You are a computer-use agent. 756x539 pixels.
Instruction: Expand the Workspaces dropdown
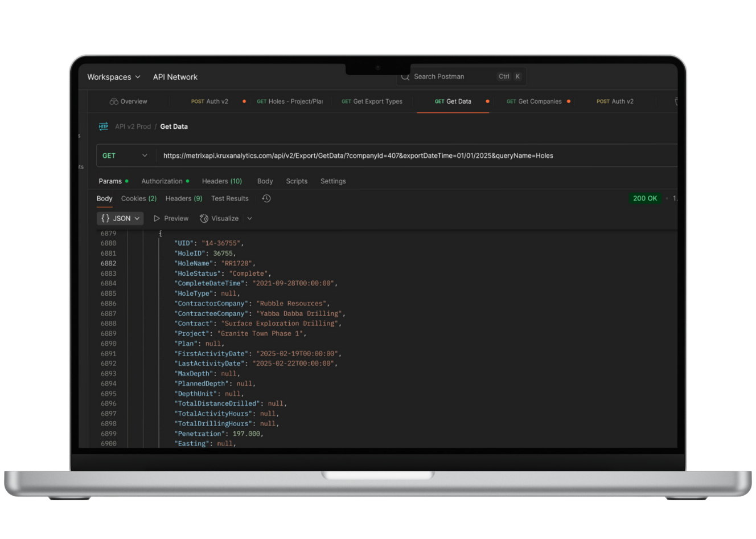point(113,76)
